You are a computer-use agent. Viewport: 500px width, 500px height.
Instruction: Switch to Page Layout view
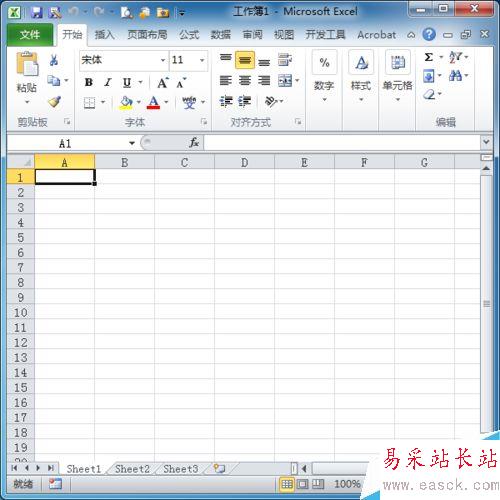303,484
